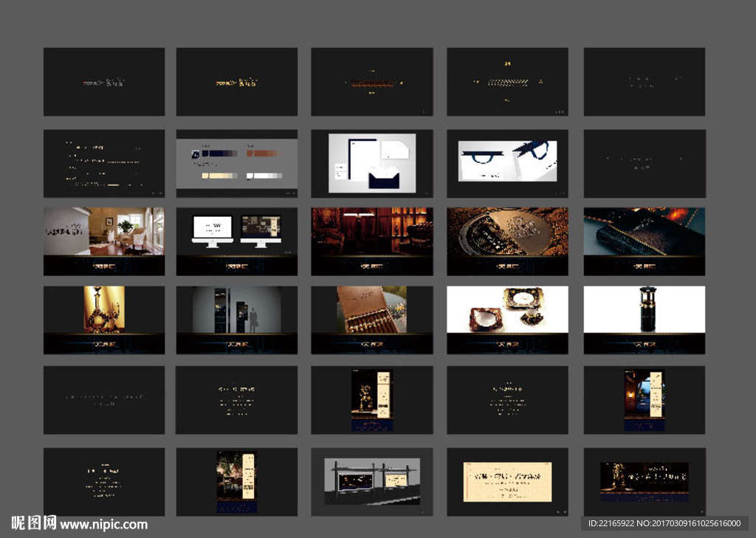The width and height of the screenshot is (756, 538).
Task: Open the shopping bags mockup slide
Action: point(507,161)
